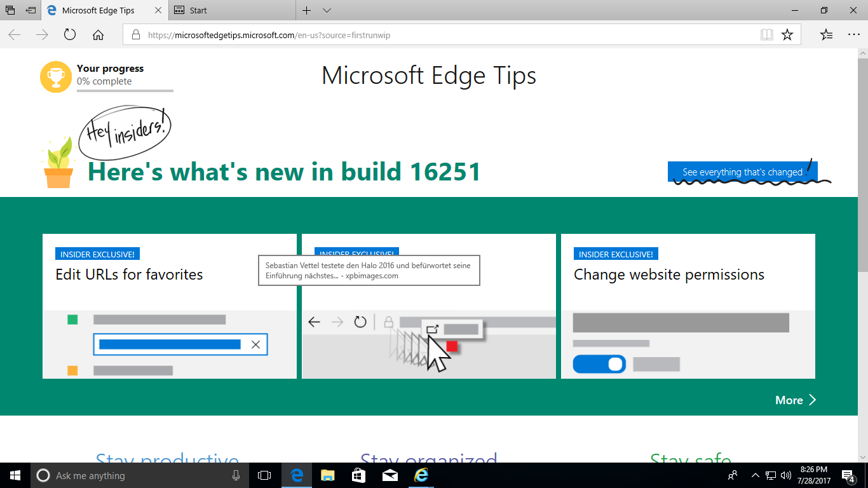Go to the home page icon

[x=98, y=35]
